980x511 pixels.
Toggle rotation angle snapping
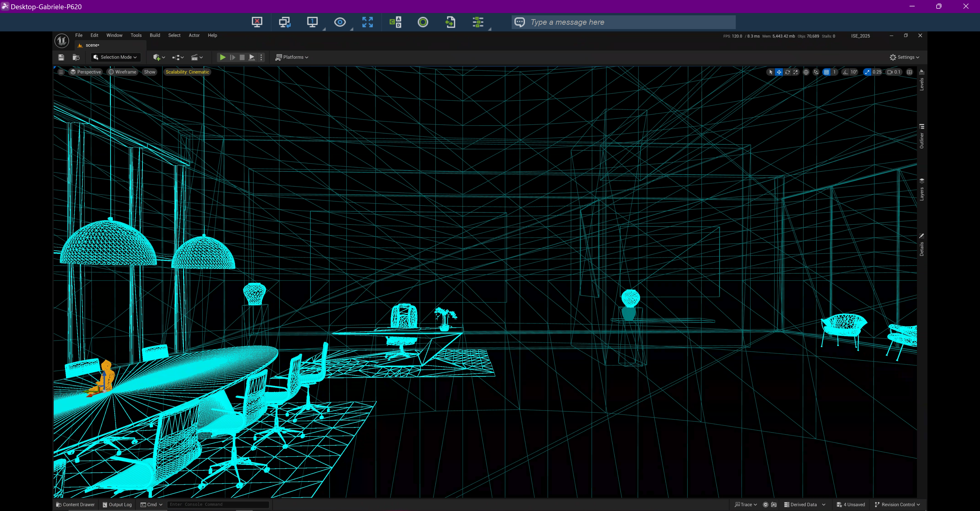click(x=845, y=72)
